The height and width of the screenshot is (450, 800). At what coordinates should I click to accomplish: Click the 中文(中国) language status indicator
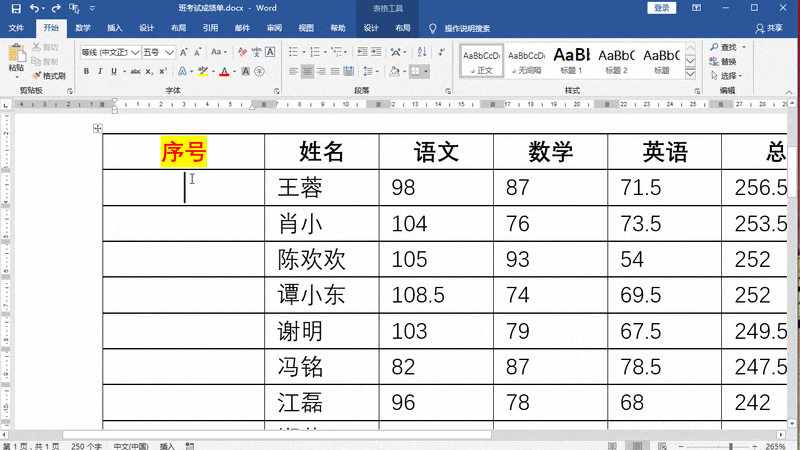coord(131,446)
